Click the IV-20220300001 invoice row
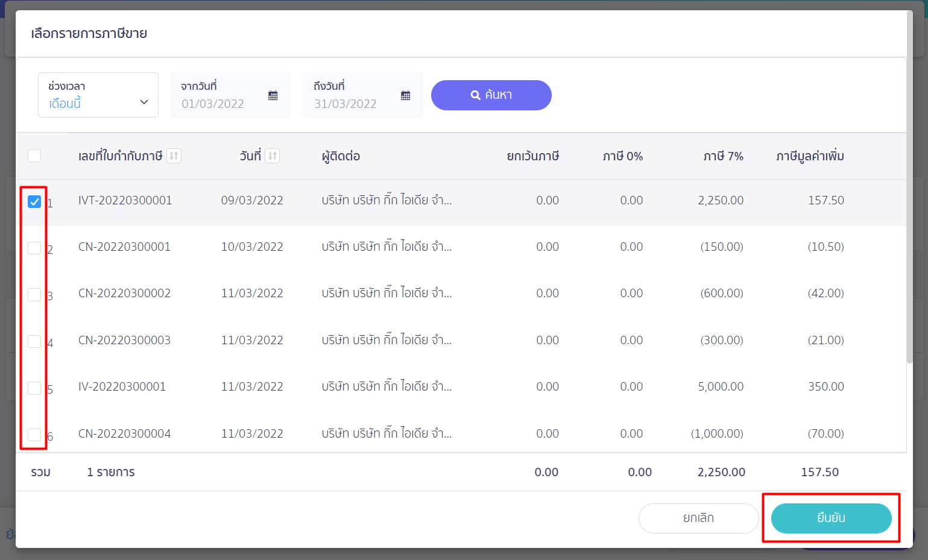This screenshot has width=928, height=560. (122, 386)
